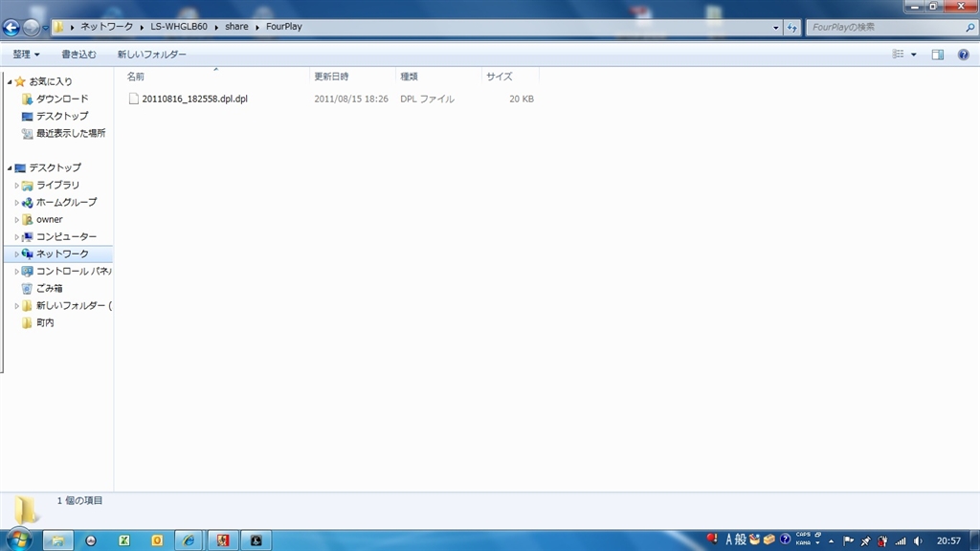
Task: Expand the arrow after share in path
Action: click(x=256, y=27)
